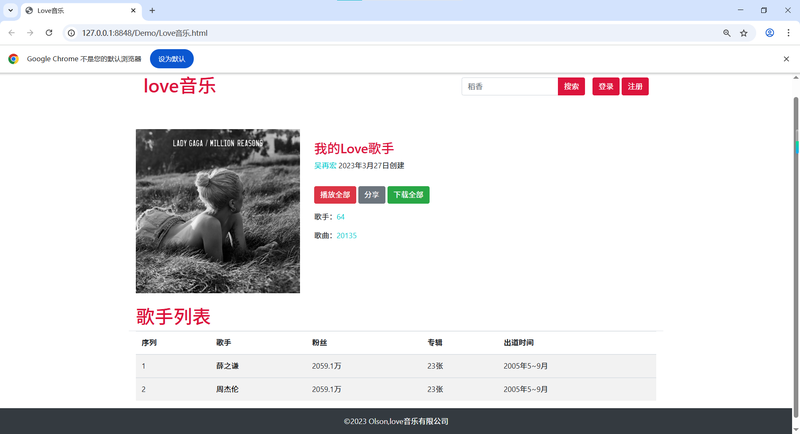Close the Love音乐 tab
The height and width of the screenshot is (434, 800).
pyautogui.click(x=133, y=10)
